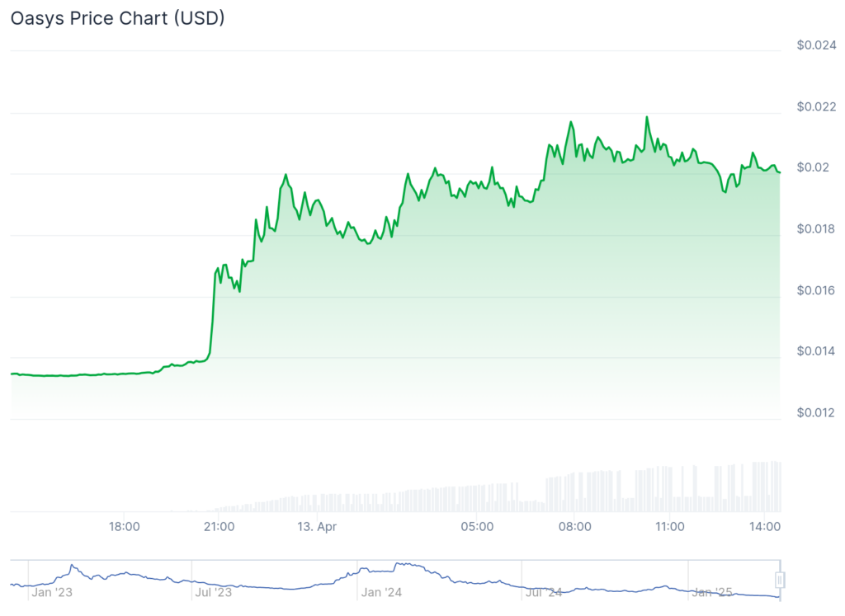Jump to Jan '24 in the navigator

tap(382, 592)
